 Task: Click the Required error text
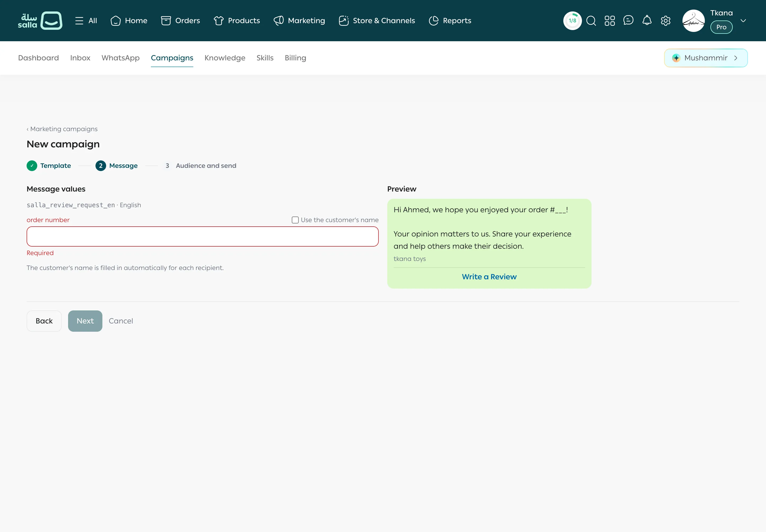click(x=40, y=253)
